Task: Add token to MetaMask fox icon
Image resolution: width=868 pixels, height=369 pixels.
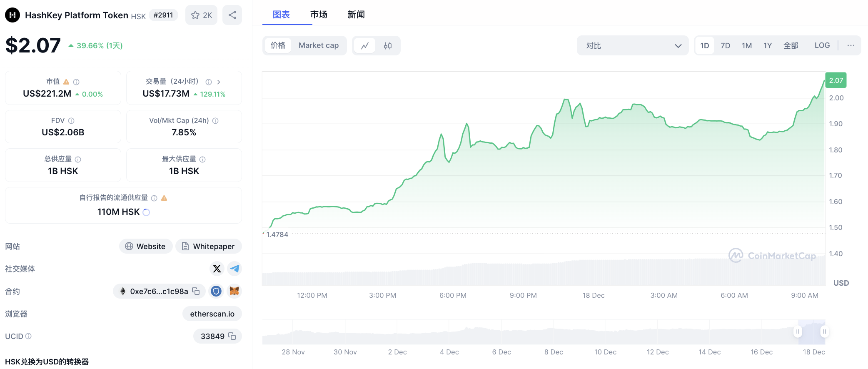Action: [x=234, y=291]
